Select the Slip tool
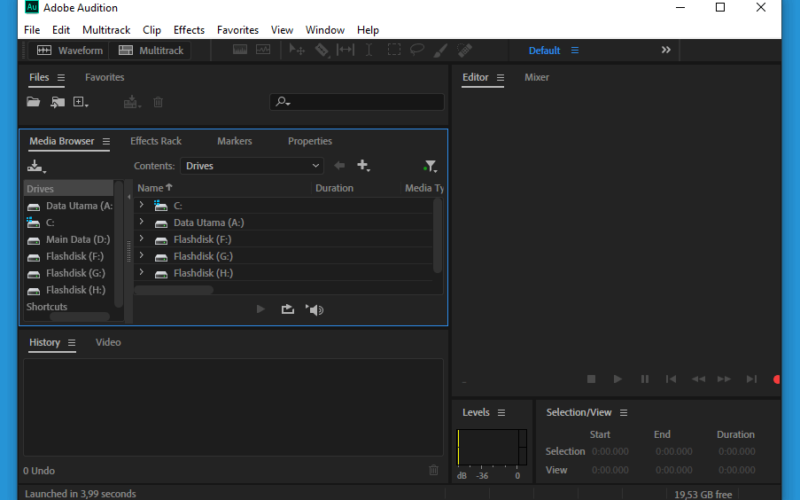800x500 pixels. click(x=345, y=49)
